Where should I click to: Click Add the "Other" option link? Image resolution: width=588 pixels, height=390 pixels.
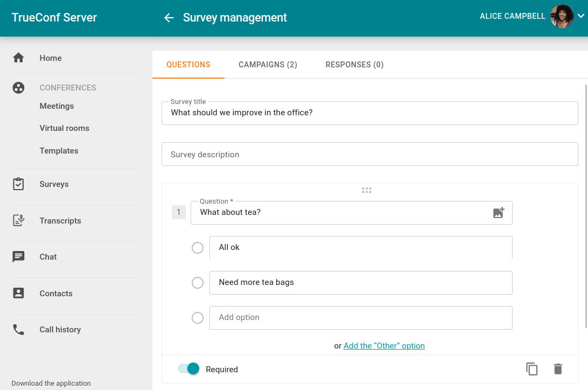(x=384, y=345)
